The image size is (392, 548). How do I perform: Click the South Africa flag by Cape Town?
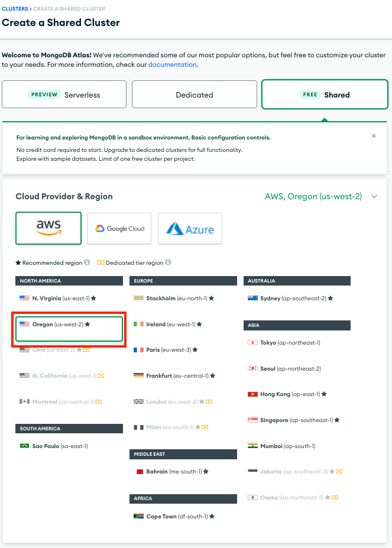(138, 516)
